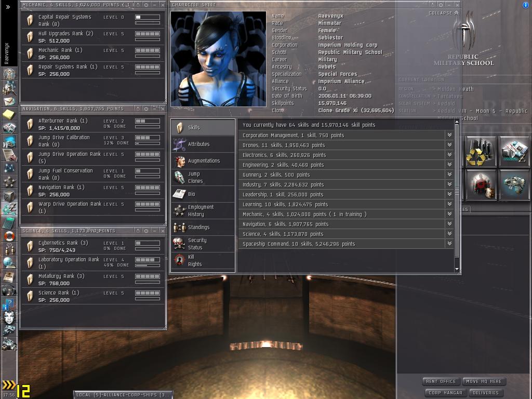The image size is (532, 399).
Task: Click the Local chat channel tab
Action: (x=123, y=395)
